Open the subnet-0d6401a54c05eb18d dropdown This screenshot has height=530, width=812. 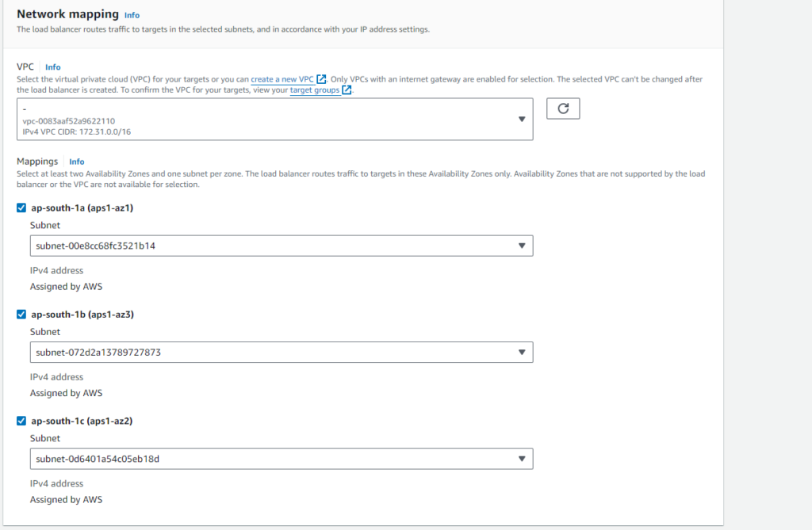282,459
